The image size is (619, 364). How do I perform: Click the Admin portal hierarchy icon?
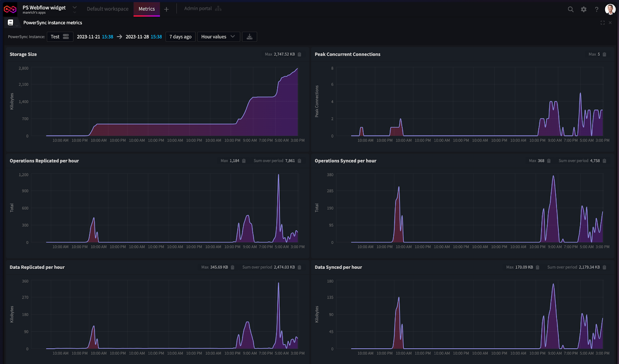tap(219, 9)
